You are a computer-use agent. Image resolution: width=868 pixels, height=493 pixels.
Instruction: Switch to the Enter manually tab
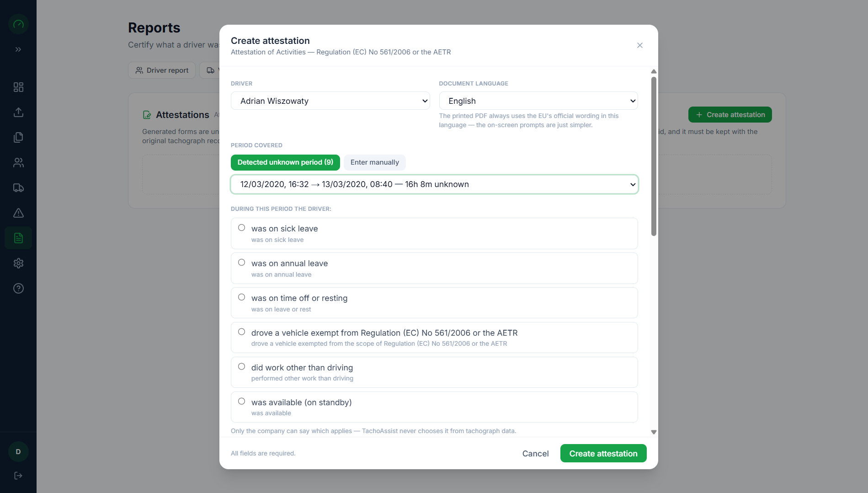[x=374, y=162]
